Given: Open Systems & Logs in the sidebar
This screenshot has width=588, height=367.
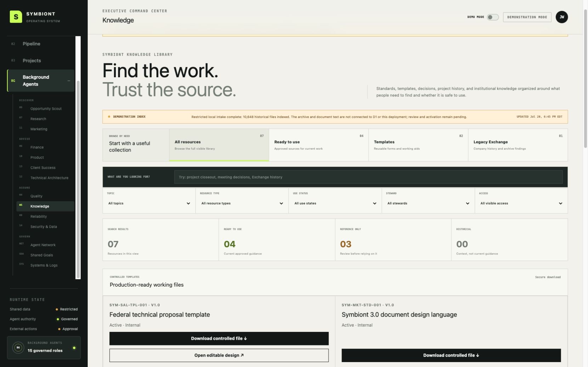Looking at the screenshot, I should point(45,266).
